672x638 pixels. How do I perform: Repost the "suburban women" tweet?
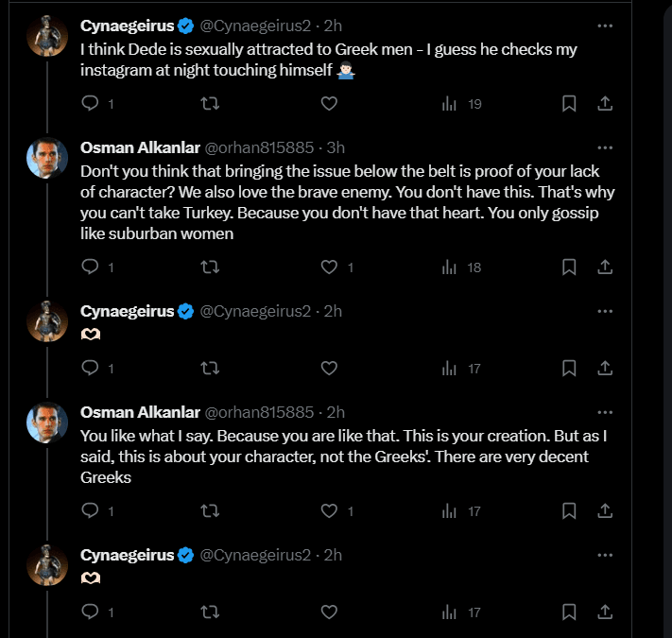[211, 267]
